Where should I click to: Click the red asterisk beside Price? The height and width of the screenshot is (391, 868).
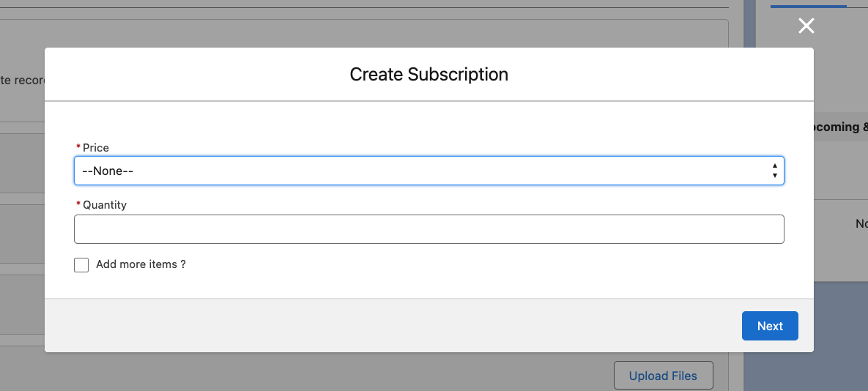[78, 148]
